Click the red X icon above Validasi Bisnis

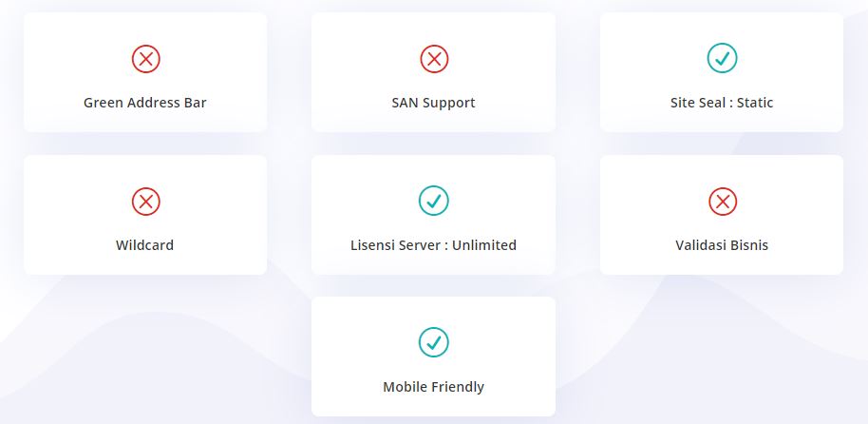(722, 202)
